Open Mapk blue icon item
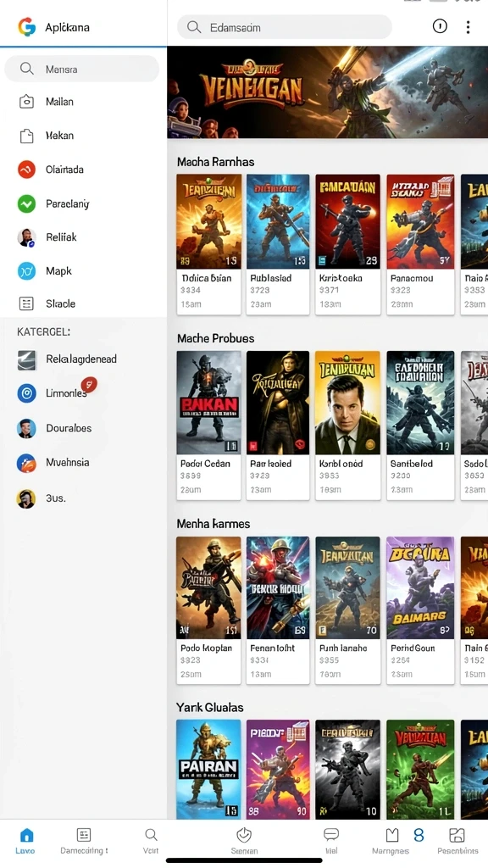The image size is (488, 868). pos(26,270)
